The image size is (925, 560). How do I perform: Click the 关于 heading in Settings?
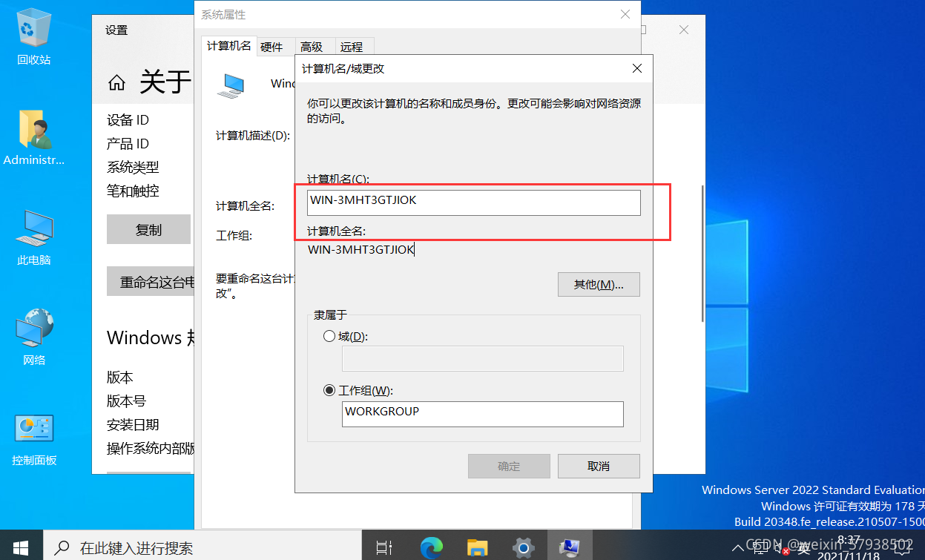click(165, 82)
